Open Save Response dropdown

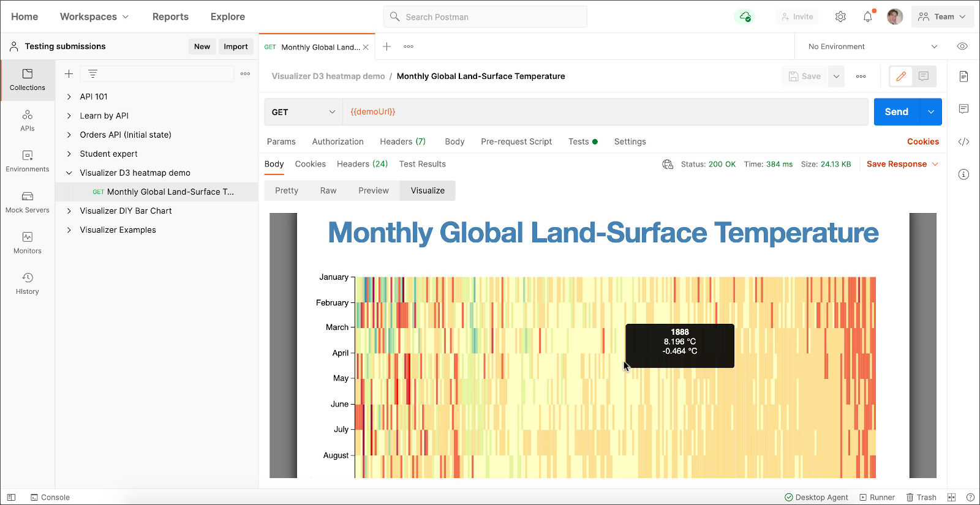[902, 164]
